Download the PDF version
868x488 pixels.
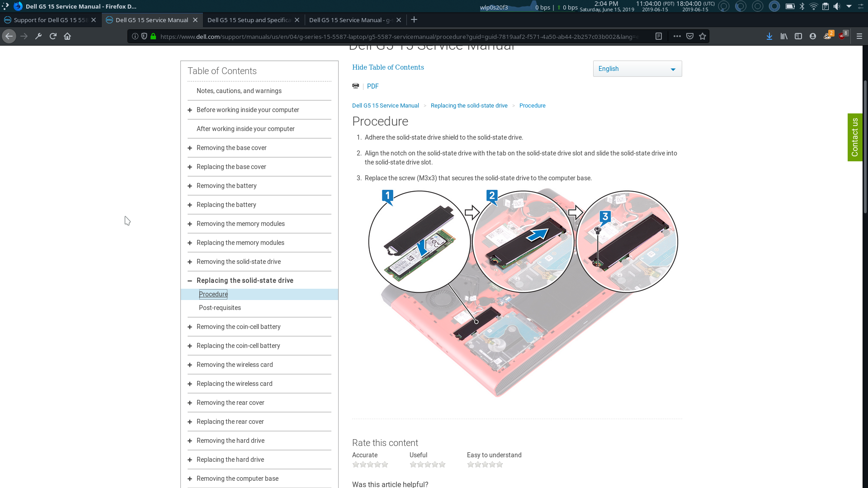tap(373, 86)
